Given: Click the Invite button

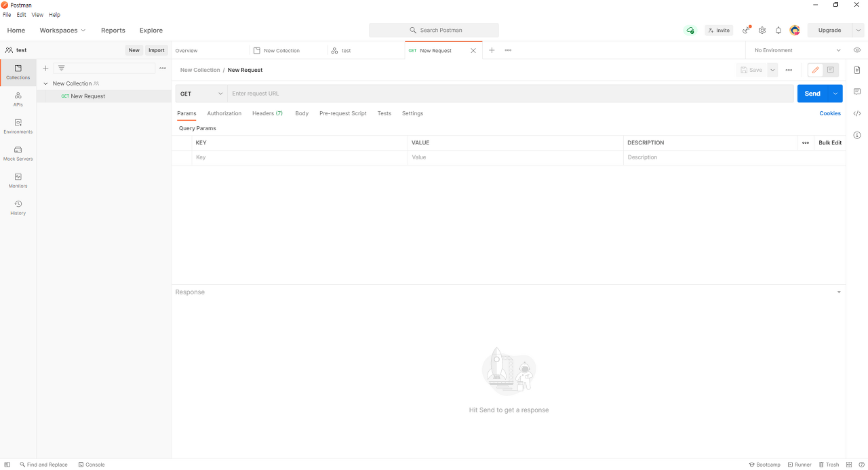Looking at the screenshot, I should coord(719,31).
